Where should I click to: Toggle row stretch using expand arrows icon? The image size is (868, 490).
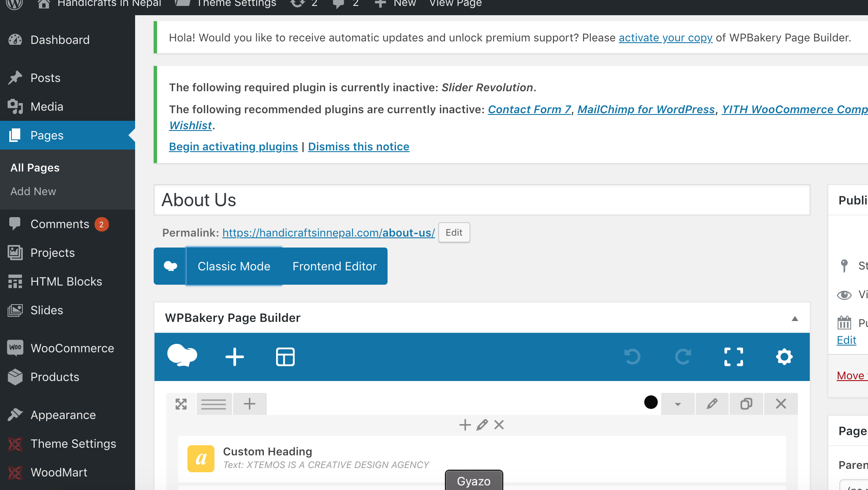pyautogui.click(x=181, y=404)
